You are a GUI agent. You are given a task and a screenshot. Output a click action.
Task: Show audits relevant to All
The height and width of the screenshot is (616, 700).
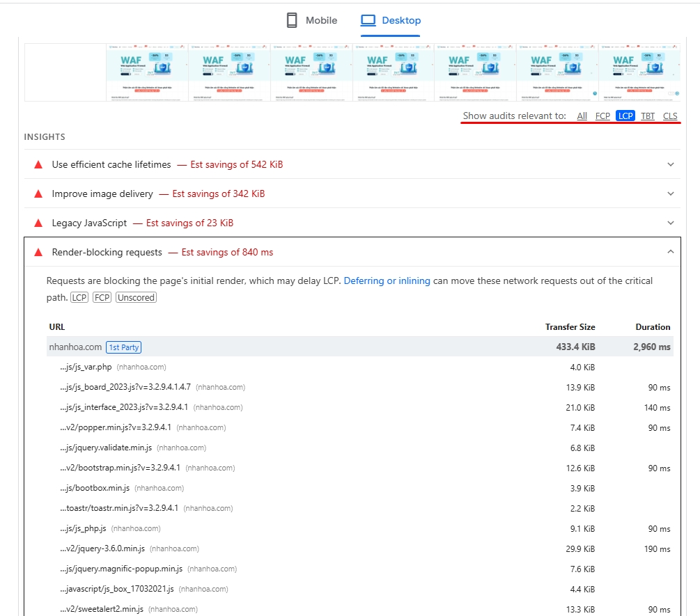click(582, 116)
